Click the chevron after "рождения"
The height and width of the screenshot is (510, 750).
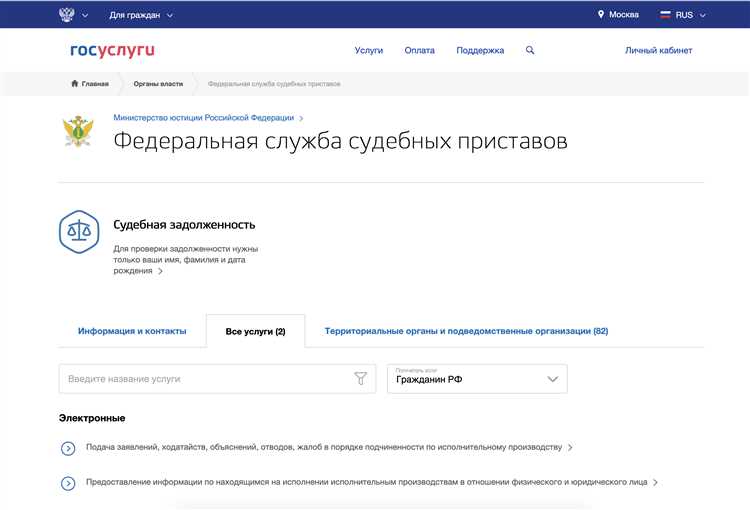pos(160,271)
